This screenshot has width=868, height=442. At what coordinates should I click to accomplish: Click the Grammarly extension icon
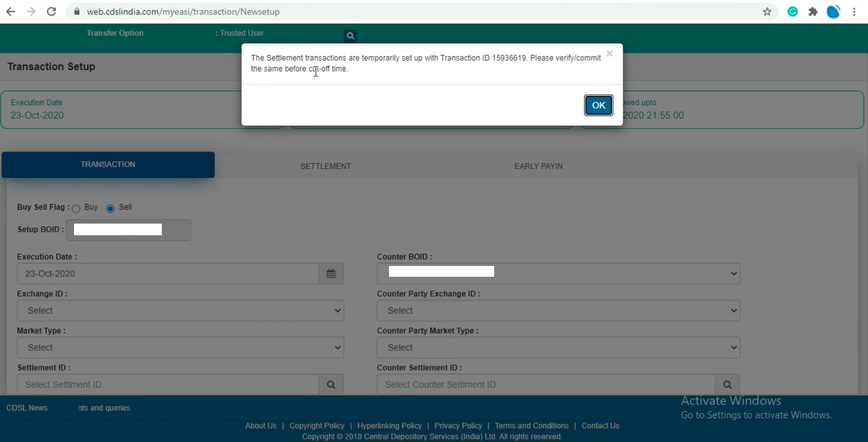pyautogui.click(x=793, y=12)
